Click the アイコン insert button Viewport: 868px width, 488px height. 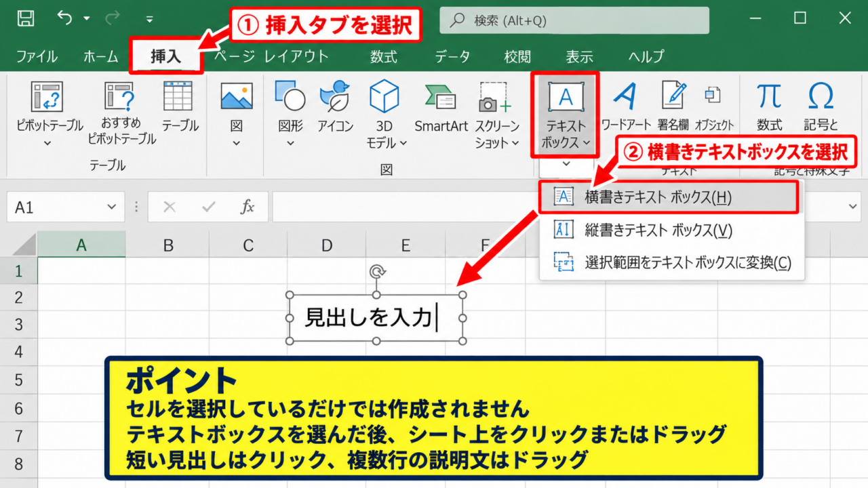pos(336,106)
